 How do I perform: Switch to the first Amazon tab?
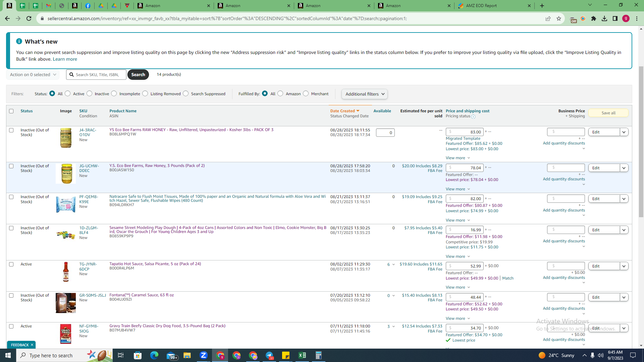tap(174, 6)
